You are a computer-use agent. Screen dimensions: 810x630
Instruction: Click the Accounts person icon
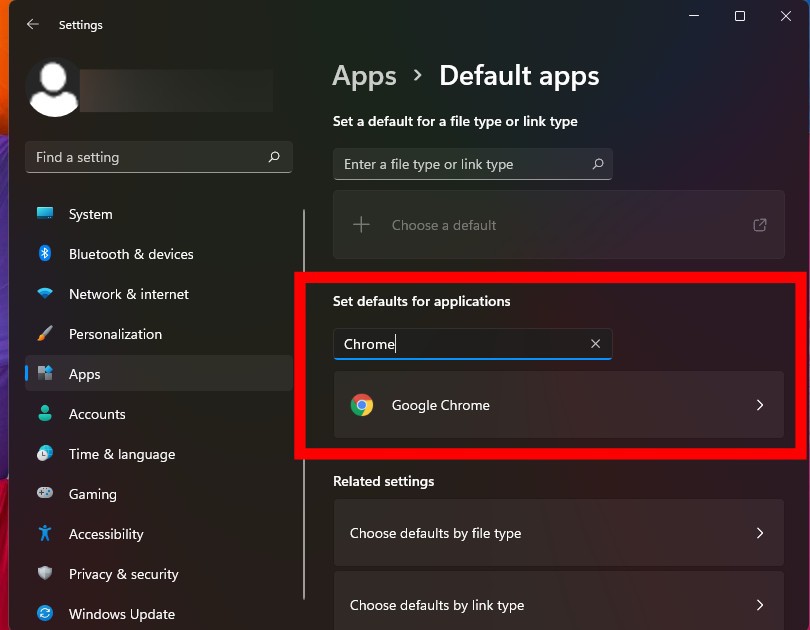[45, 413]
